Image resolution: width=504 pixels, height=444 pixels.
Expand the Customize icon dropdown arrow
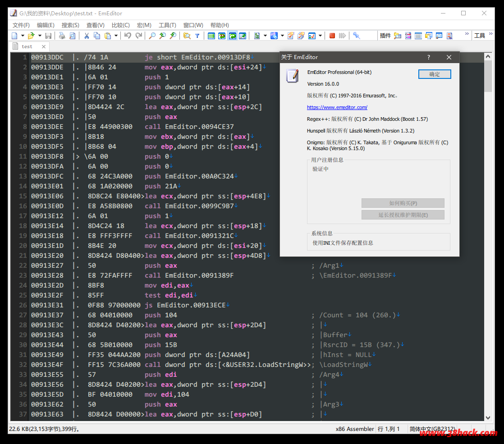point(320,36)
